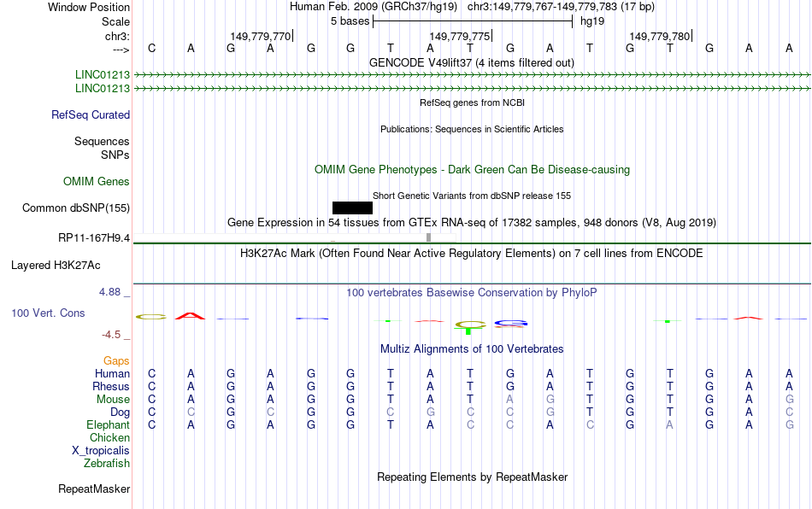
Task: Click the 149,779,780 ruler position
Action: pyautogui.click(x=659, y=36)
